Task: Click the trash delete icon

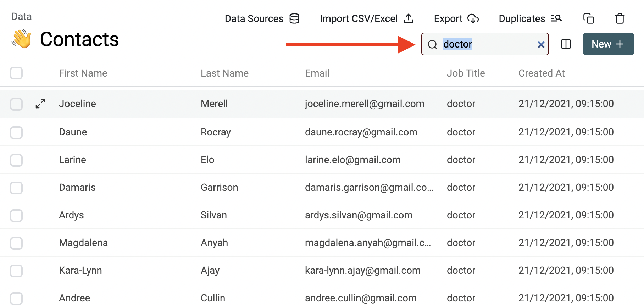Action: coord(620,18)
